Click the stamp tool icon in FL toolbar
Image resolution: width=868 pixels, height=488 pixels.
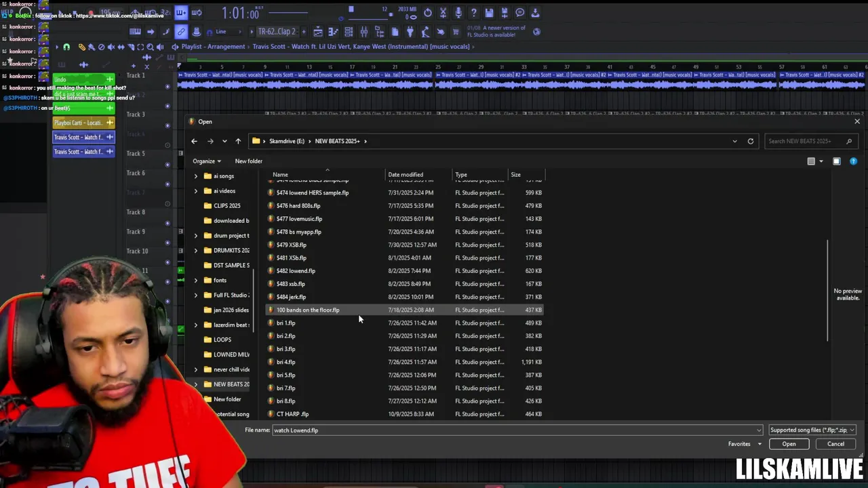(x=197, y=32)
